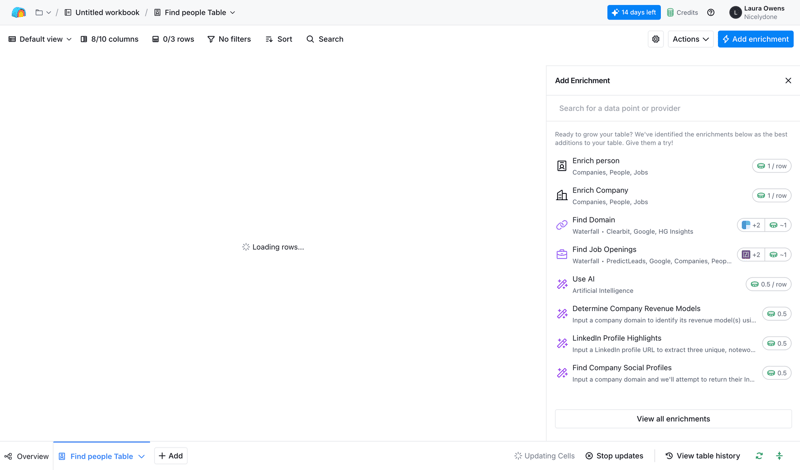
Task: Open the help question mark icon
Action: [711, 13]
